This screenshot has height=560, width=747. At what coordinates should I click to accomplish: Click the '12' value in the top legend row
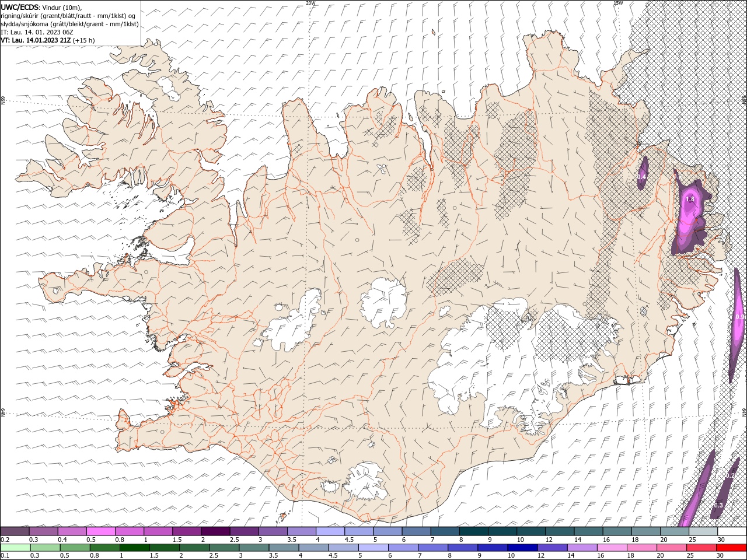(550, 540)
